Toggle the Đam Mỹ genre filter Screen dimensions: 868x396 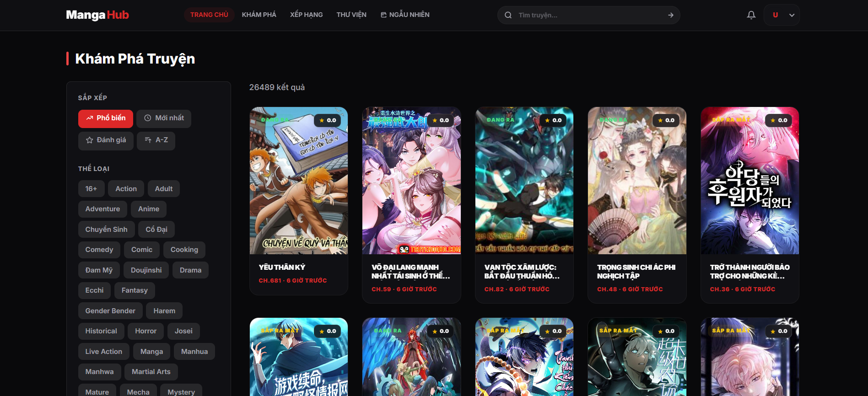(99, 270)
